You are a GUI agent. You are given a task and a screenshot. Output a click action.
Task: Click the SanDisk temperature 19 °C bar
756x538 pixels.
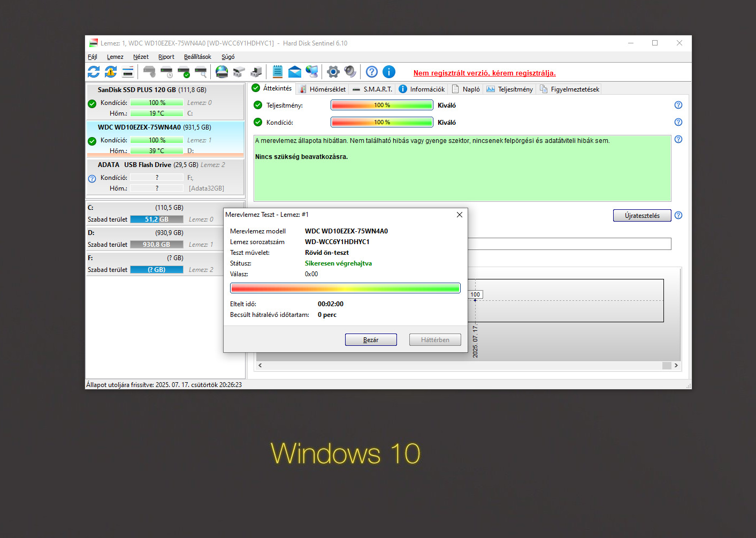[157, 113]
